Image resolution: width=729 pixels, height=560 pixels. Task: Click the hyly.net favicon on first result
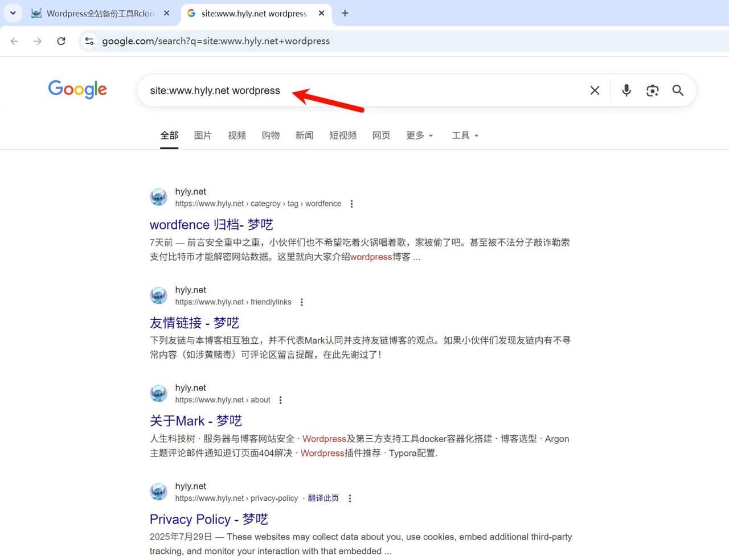pos(158,196)
